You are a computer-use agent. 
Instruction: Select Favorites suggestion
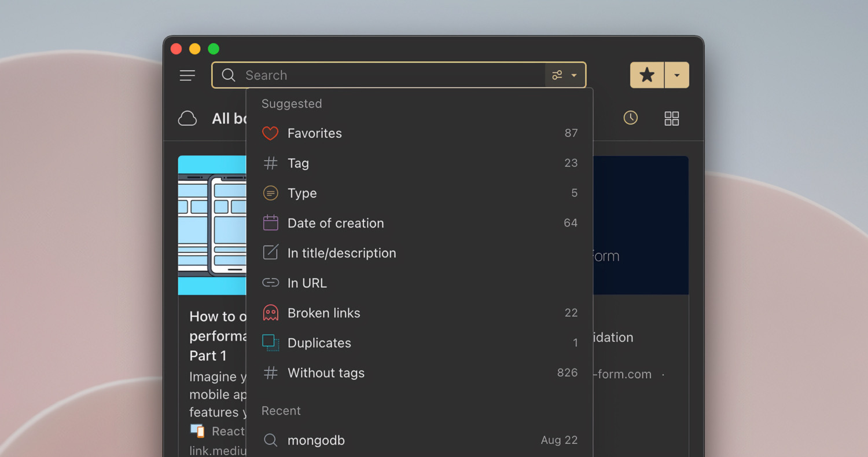tap(420, 133)
